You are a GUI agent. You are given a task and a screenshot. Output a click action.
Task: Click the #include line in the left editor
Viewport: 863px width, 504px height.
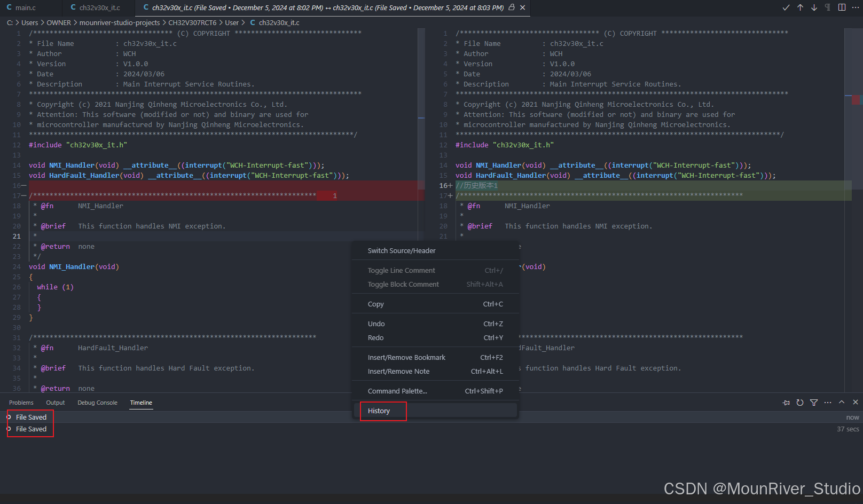point(78,145)
